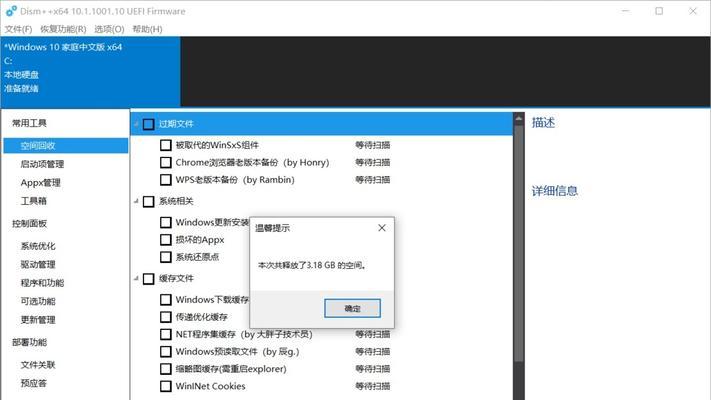The width and height of the screenshot is (711, 400).
Task: Toggle the 缓存文件 group checkbox
Action: click(148, 278)
